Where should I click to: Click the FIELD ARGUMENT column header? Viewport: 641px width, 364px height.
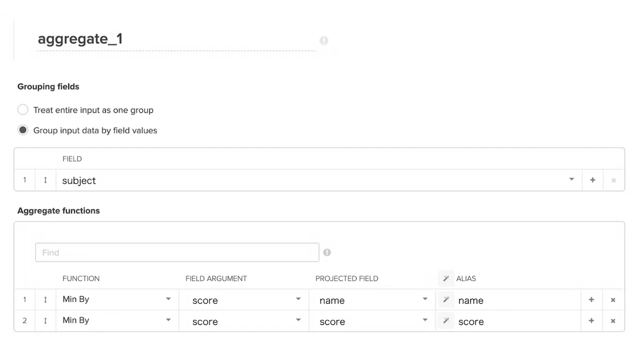pyautogui.click(x=216, y=279)
